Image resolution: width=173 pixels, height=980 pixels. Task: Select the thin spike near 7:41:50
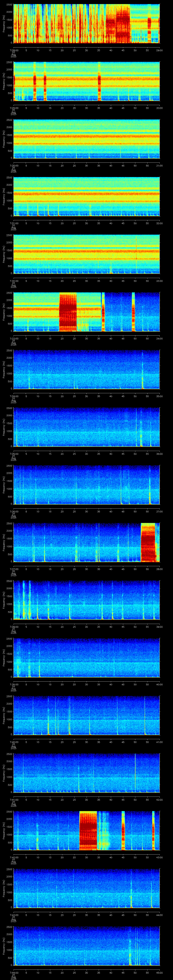pyautogui.click(x=135, y=773)
